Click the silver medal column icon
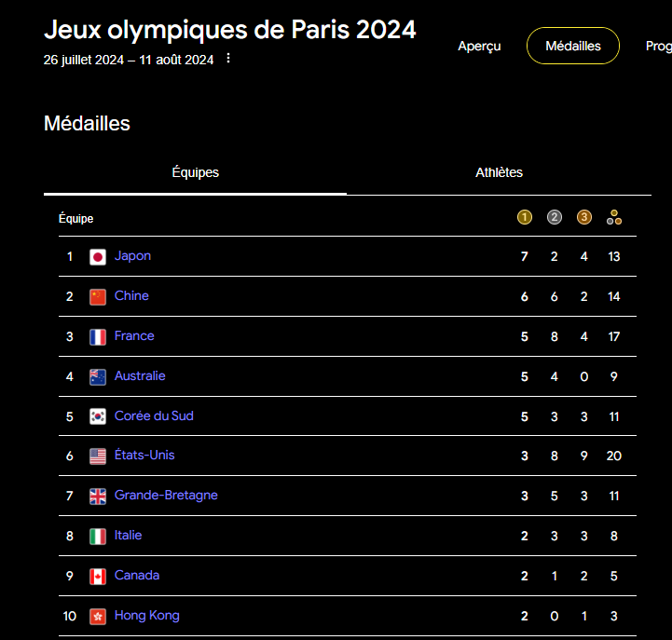Screen dimensions: 672x640 (x=555, y=218)
